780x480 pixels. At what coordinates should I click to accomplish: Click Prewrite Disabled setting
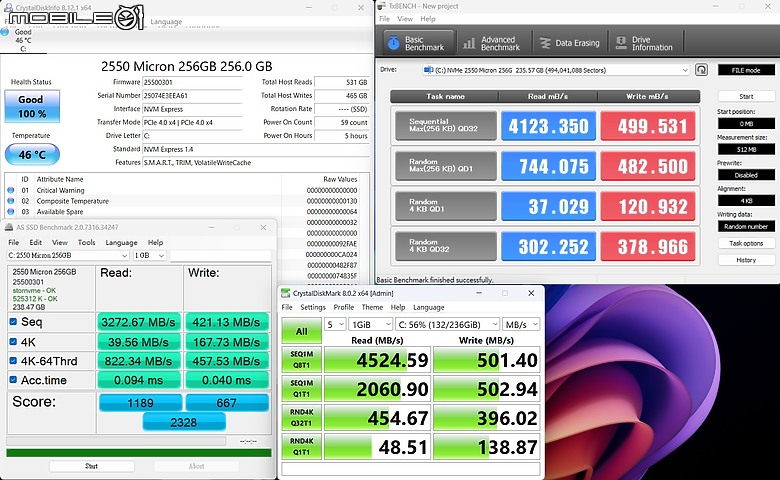pyautogui.click(x=746, y=175)
